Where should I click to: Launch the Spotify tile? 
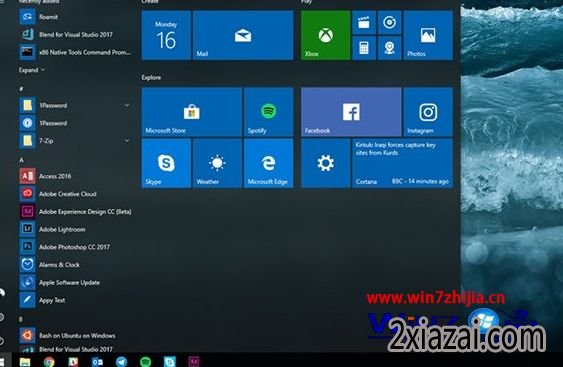[x=269, y=112]
